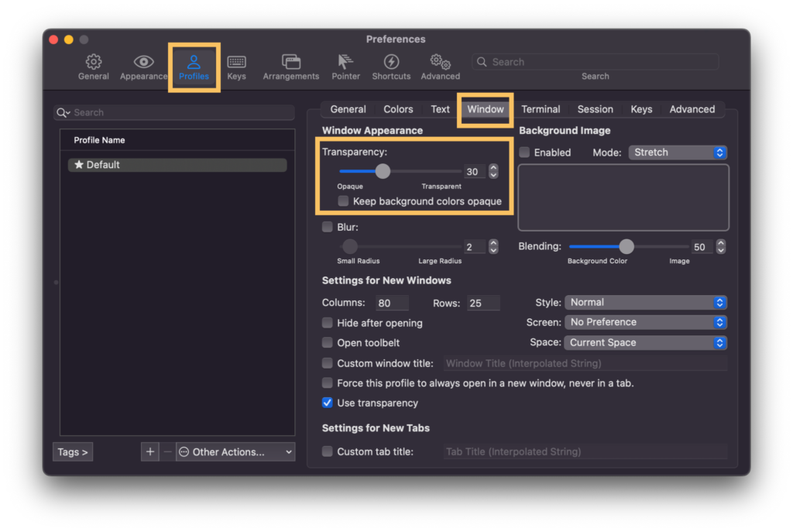Viewport: 793px width, 532px height.
Task: Open the Arrangements toolbar icon
Action: coord(291,62)
